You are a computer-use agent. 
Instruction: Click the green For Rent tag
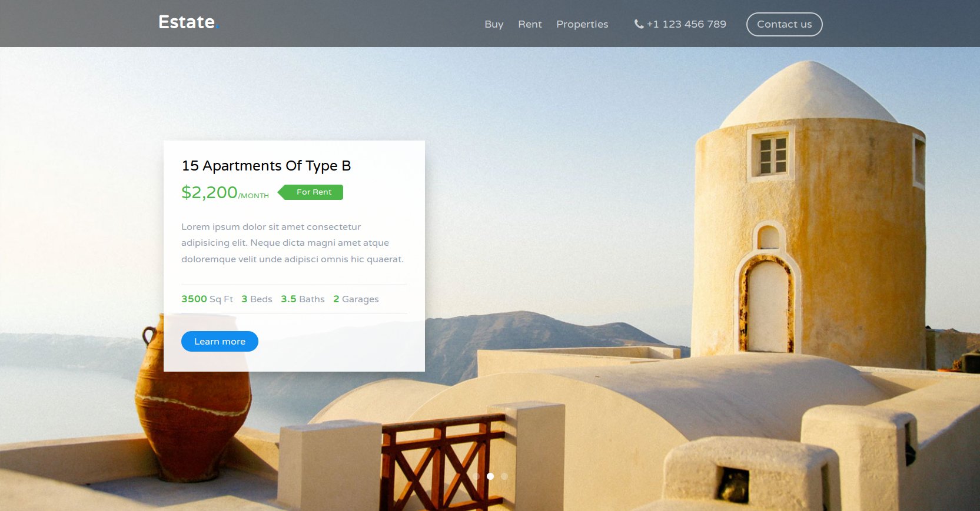click(310, 192)
